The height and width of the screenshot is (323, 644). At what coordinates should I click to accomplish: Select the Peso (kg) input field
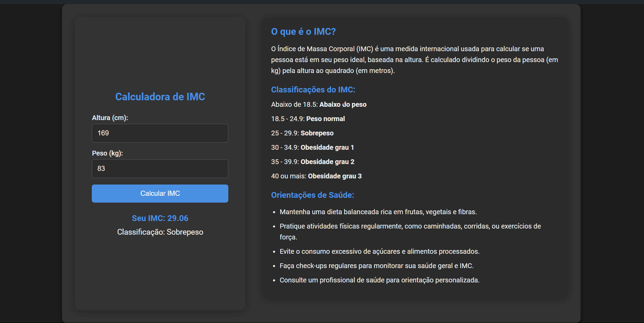click(x=160, y=168)
